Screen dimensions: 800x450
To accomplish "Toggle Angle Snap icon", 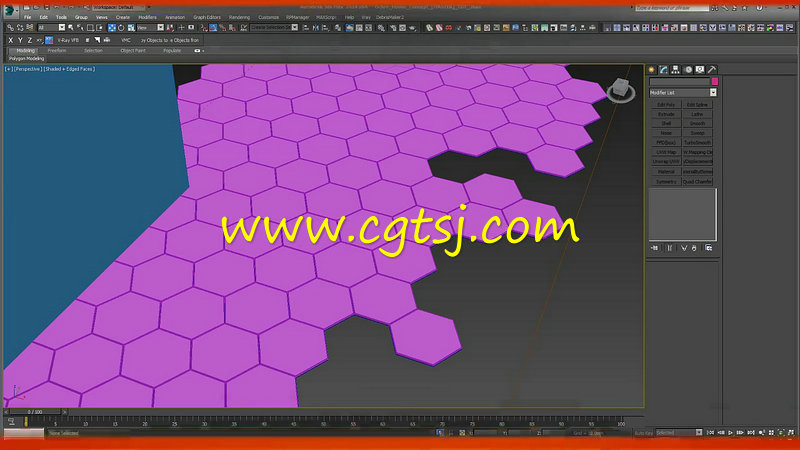I will (213, 28).
